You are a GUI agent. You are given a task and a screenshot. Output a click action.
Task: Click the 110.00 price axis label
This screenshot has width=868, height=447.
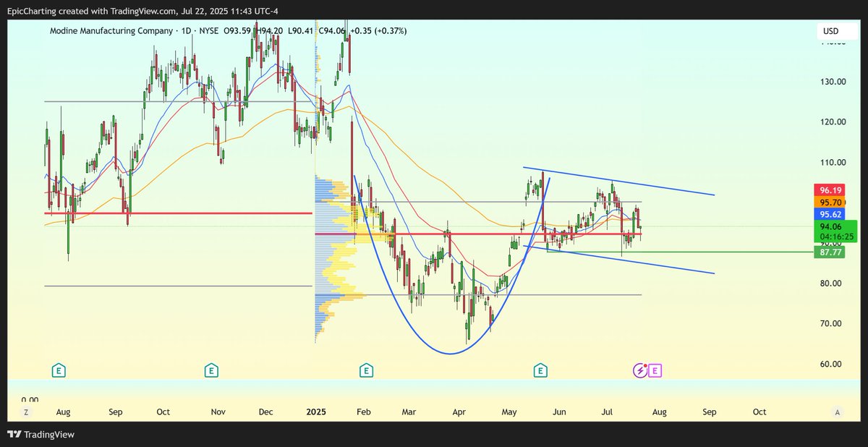tap(832, 162)
